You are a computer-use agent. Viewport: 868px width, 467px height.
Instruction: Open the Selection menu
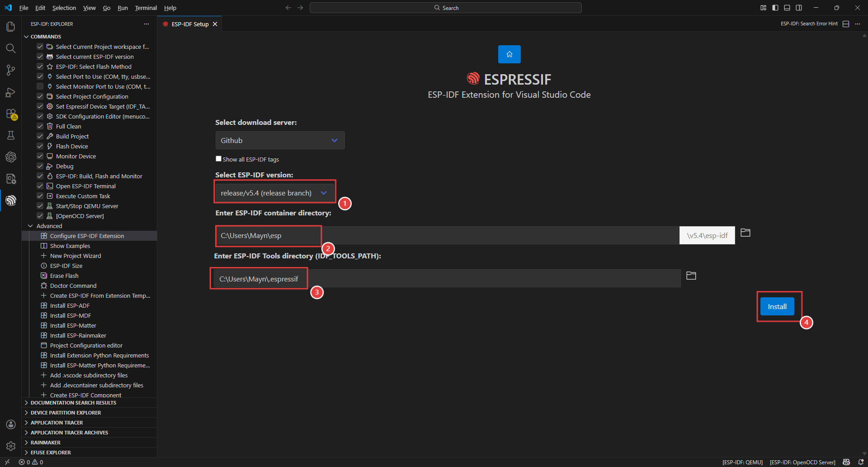[64, 8]
